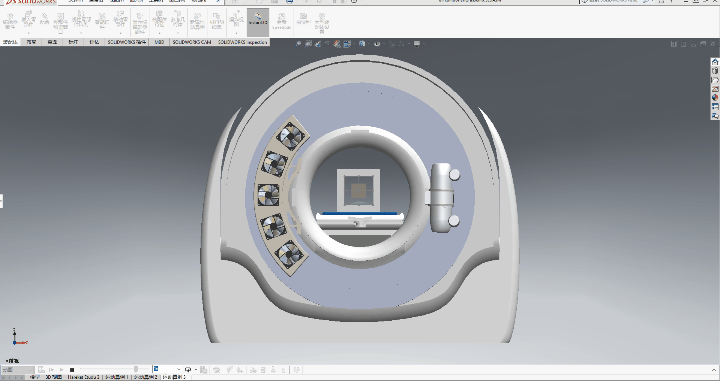Click the Smart Fasteners tool
720x381 pixels.
[x=101, y=22]
